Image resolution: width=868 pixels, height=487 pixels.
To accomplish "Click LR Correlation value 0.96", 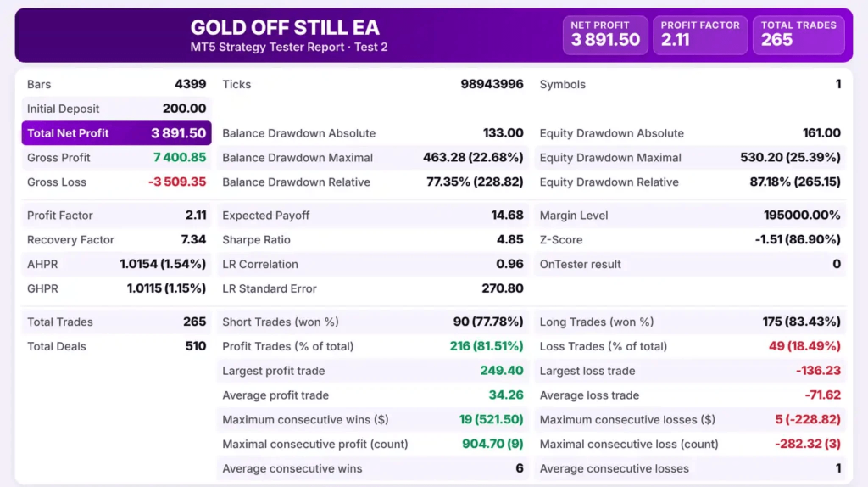I will click(509, 264).
